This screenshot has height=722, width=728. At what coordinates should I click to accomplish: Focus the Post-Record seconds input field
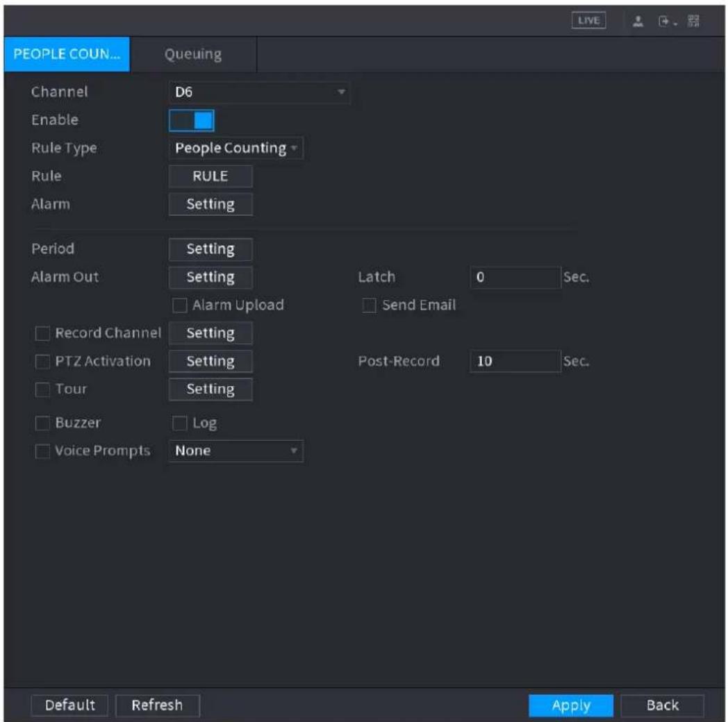click(x=515, y=362)
